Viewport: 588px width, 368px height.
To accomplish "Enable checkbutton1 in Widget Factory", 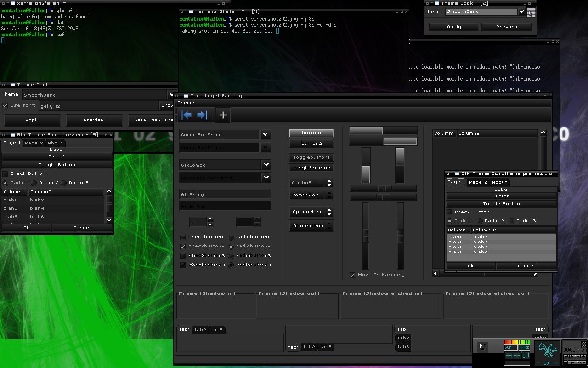I will (x=183, y=237).
